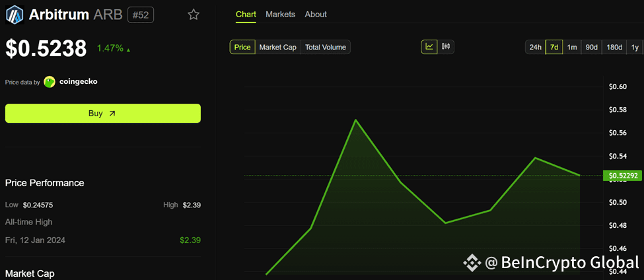Viewport: 644px width, 280px height.
Task: Click the CoinGecko gecko logo
Action: pyautogui.click(x=50, y=82)
